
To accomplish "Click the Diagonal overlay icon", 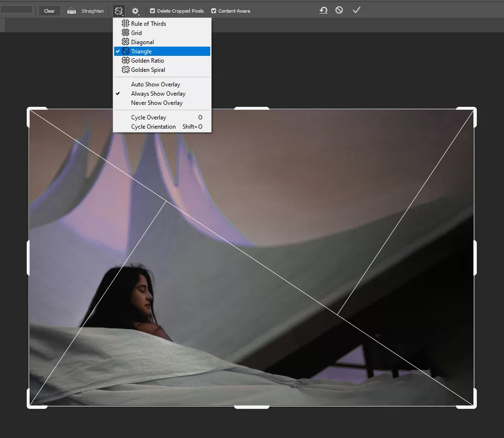I will [x=125, y=42].
